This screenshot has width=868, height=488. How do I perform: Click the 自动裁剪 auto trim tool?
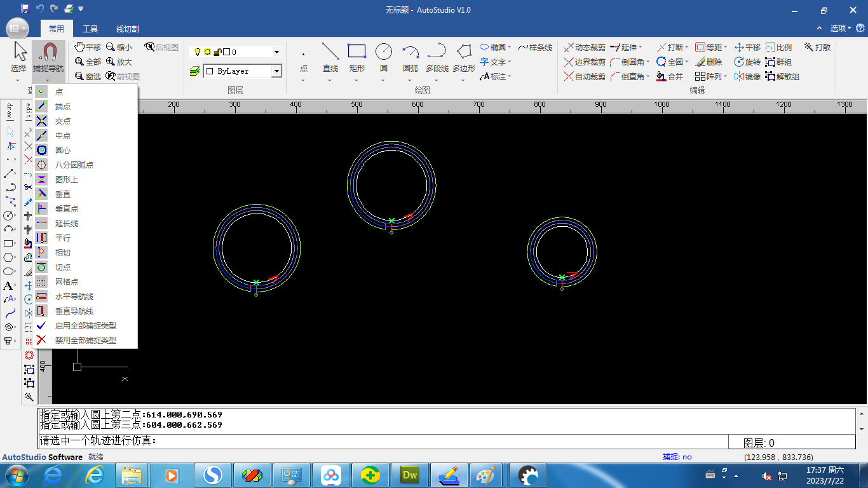585,76
